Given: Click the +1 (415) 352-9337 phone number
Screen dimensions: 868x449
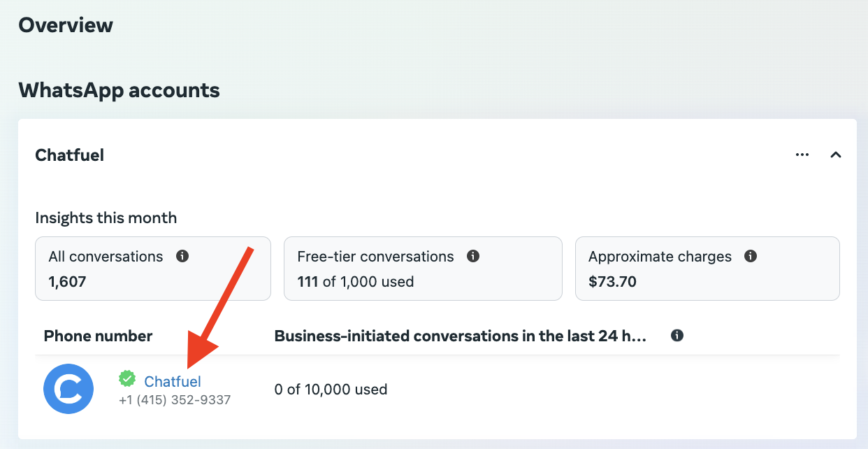Looking at the screenshot, I should [175, 400].
